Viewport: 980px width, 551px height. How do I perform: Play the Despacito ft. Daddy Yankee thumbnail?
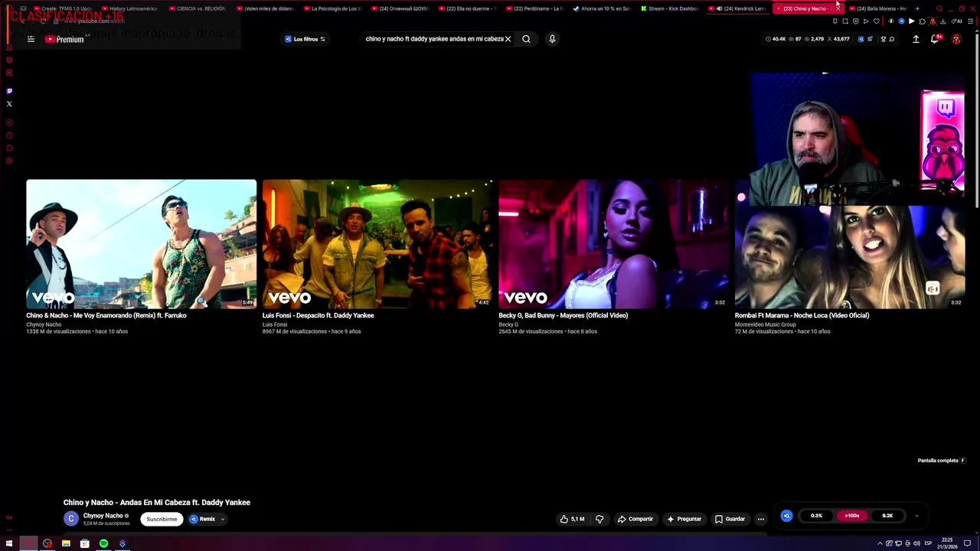point(377,244)
